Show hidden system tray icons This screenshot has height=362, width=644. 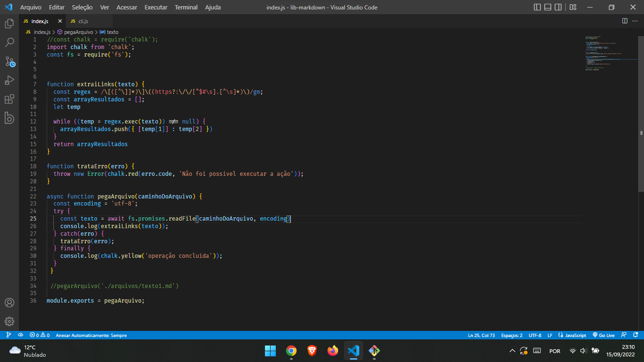pos(512,351)
